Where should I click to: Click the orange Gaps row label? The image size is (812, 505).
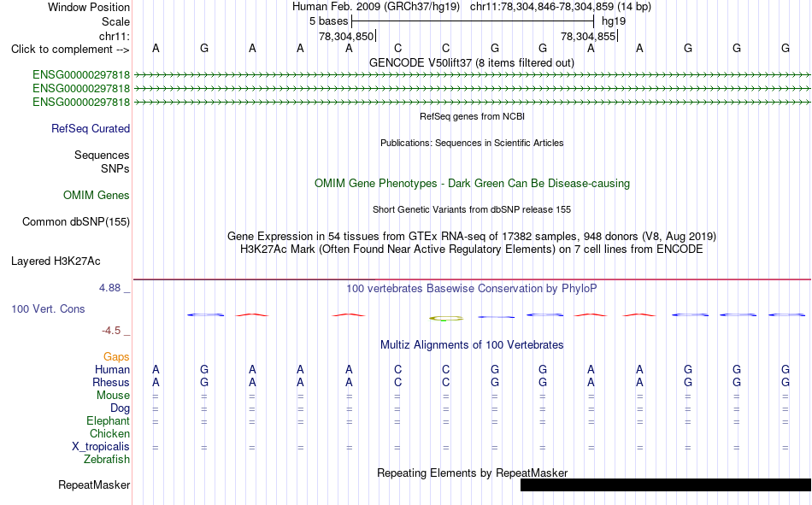(x=116, y=357)
